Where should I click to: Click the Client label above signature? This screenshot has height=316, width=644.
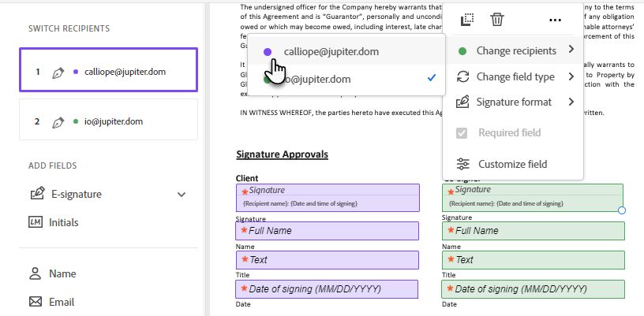pos(247,178)
